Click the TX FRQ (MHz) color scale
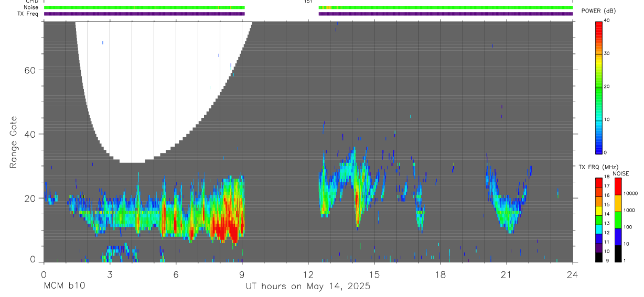 (598, 219)
